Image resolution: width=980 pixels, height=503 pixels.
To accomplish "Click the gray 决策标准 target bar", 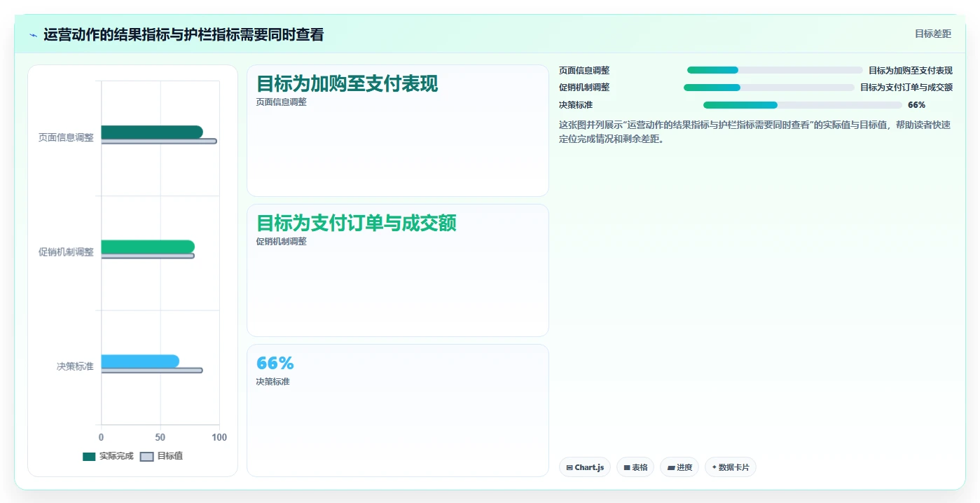I will point(152,371).
